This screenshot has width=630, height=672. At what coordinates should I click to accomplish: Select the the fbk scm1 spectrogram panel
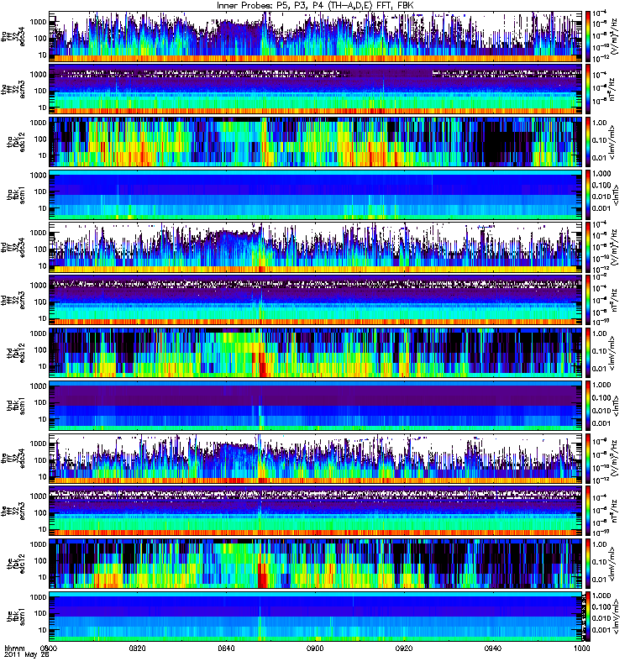point(316,617)
